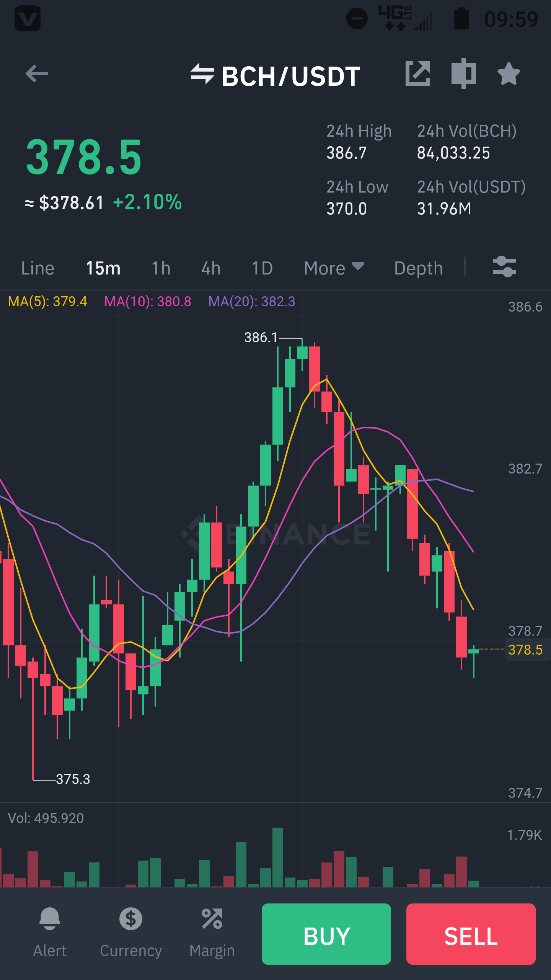Select the 15m interval

point(103,268)
